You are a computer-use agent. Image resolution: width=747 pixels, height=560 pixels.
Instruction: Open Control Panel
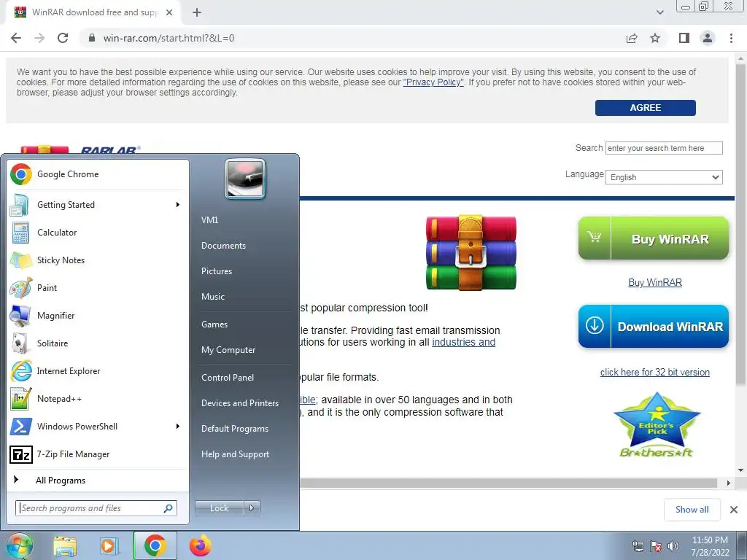click(228, 378)
